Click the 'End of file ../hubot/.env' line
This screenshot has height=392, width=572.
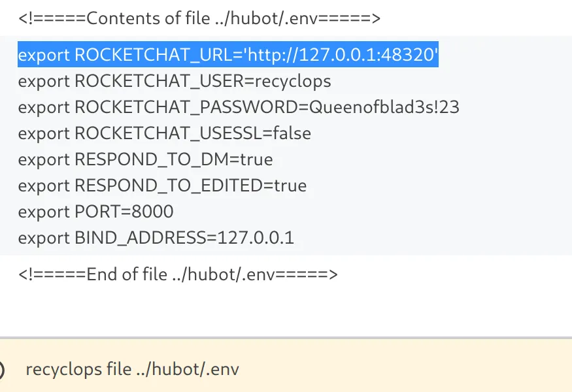[178, 274]
